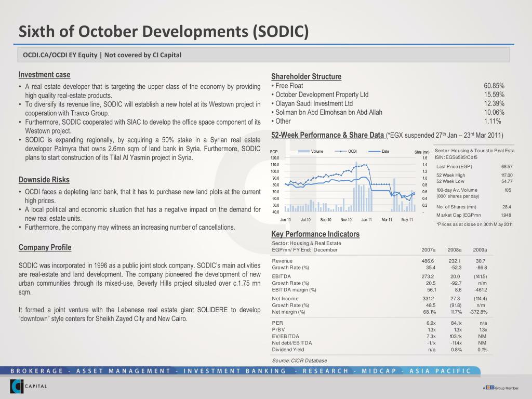
Task: Click the EV/EBITDA row label
Action: pyautogui.click(x=285, y=336)
